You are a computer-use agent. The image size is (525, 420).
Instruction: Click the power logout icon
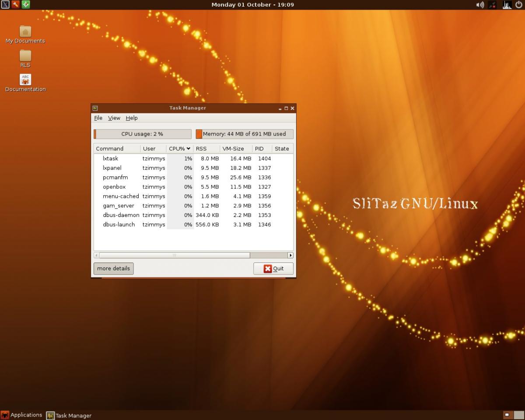click(x=519, y=5)
